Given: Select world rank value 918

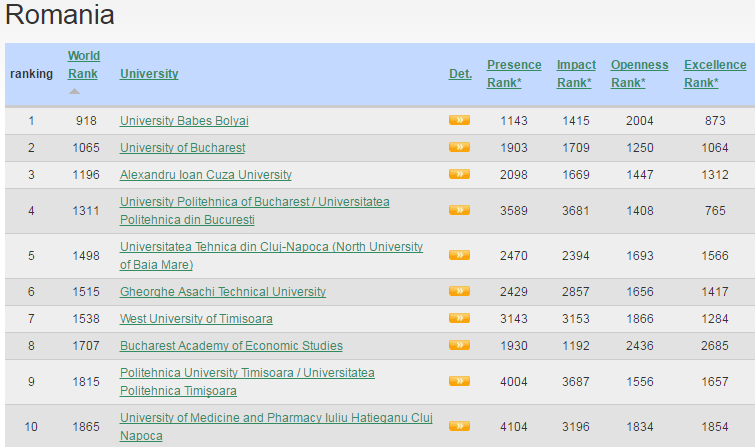Looking at the screenshot, I should coord(86,120).
